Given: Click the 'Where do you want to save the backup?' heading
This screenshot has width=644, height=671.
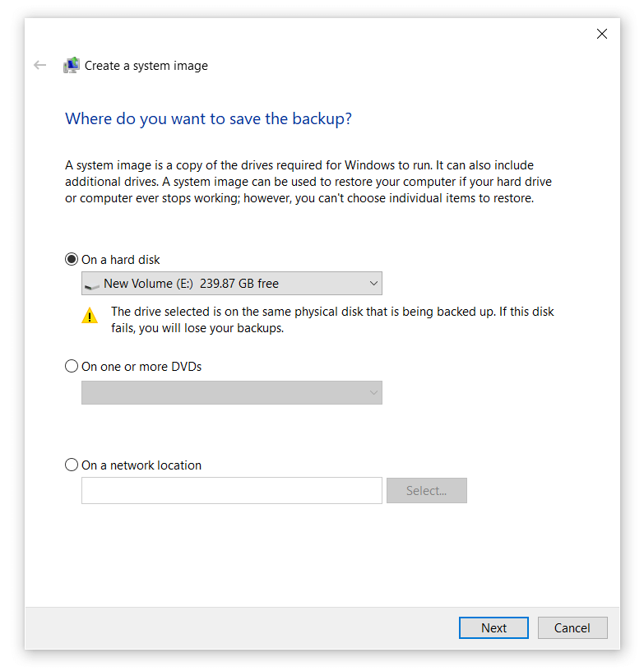Looking at the screenshot, I should [x=208, y=119].
